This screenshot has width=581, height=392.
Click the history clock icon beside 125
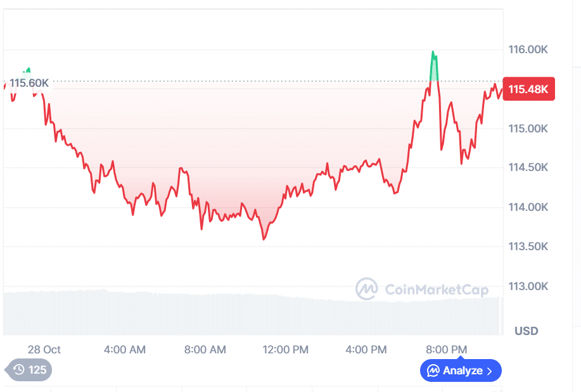(18, 370)
